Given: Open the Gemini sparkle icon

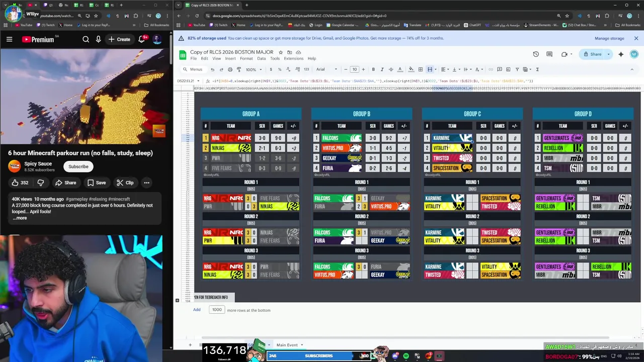Looking at the screenshot, I should coord(621,54).
